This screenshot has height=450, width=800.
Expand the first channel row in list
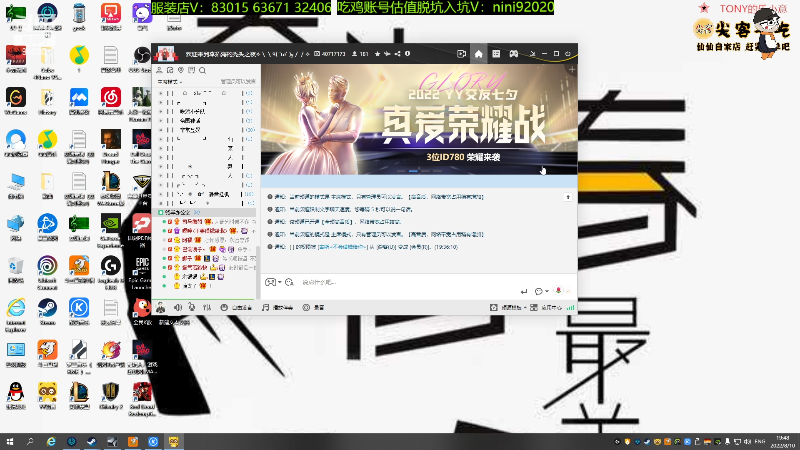pos(161,93)
